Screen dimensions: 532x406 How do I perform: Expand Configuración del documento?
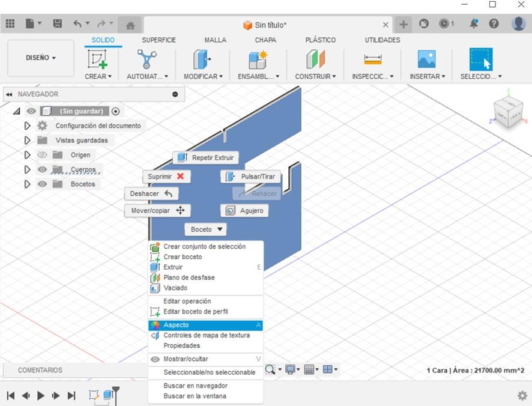[27, 126]
